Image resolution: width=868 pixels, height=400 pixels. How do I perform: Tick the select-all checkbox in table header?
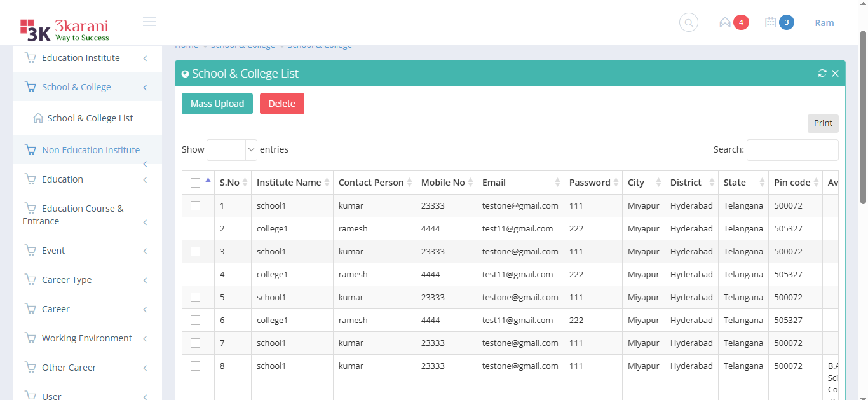point(195,183)
